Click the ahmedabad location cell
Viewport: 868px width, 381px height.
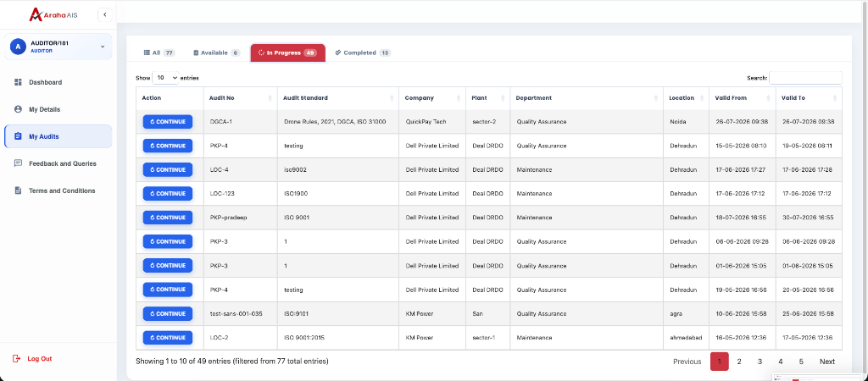(686, 337)
